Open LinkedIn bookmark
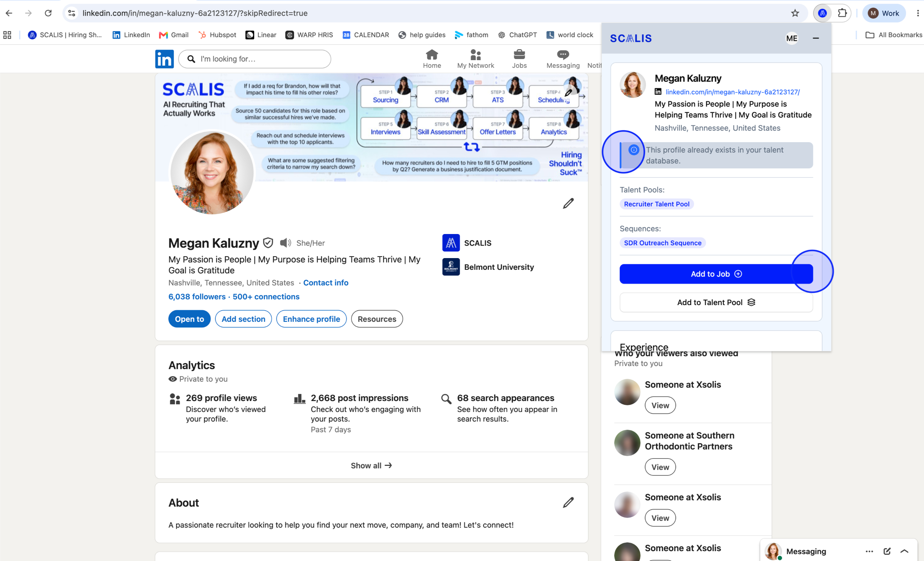This screenshot has height=561, width=924. pyautogui.click(x=131, y=35)
